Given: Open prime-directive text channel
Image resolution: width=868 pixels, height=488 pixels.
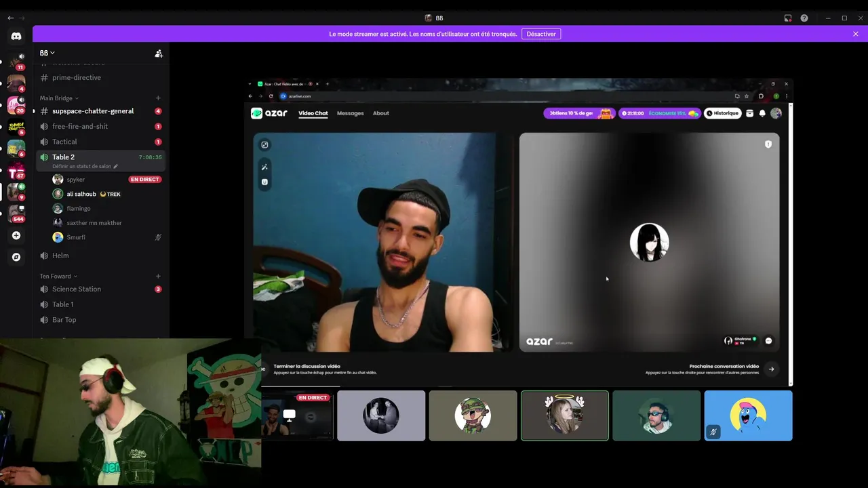Looking at the screenshot, I should [100, 77].
